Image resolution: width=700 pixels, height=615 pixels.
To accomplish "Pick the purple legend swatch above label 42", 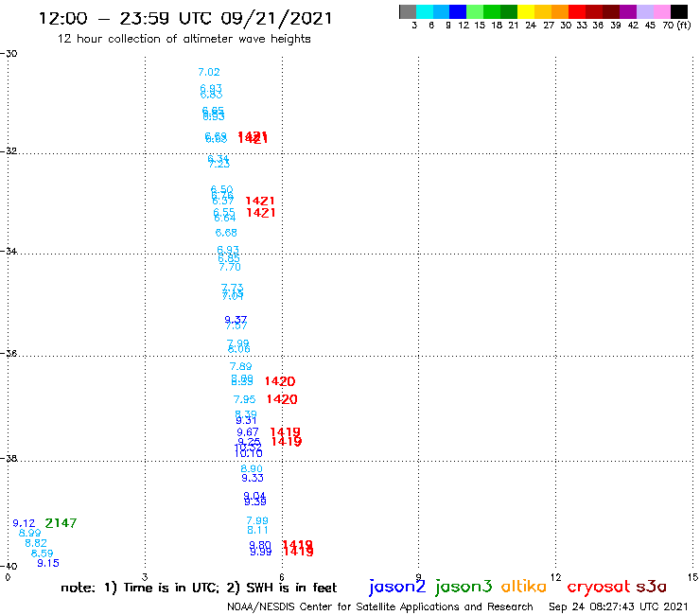I will click(628, 11).
